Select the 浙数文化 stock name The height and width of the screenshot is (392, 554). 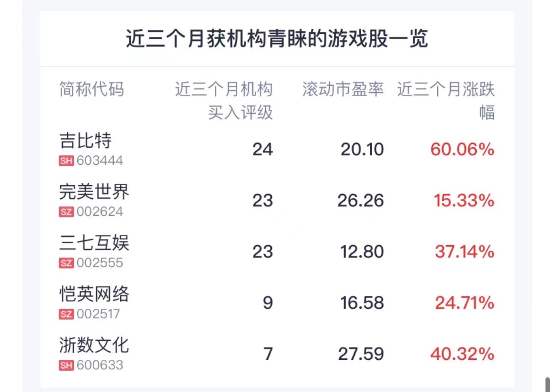(x=94, y=345)
